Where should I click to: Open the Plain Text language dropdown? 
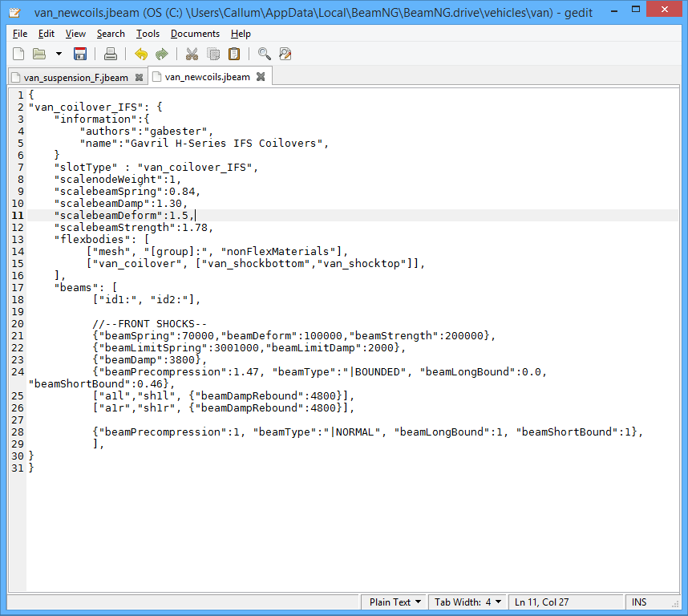pyautogui.click(x=395, y=602)
